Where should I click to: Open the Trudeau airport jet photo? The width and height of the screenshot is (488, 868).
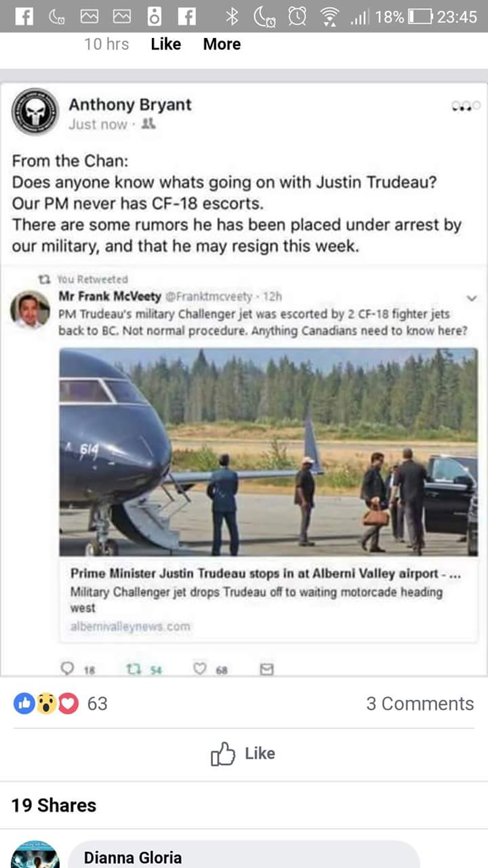[x=268, y=452]
